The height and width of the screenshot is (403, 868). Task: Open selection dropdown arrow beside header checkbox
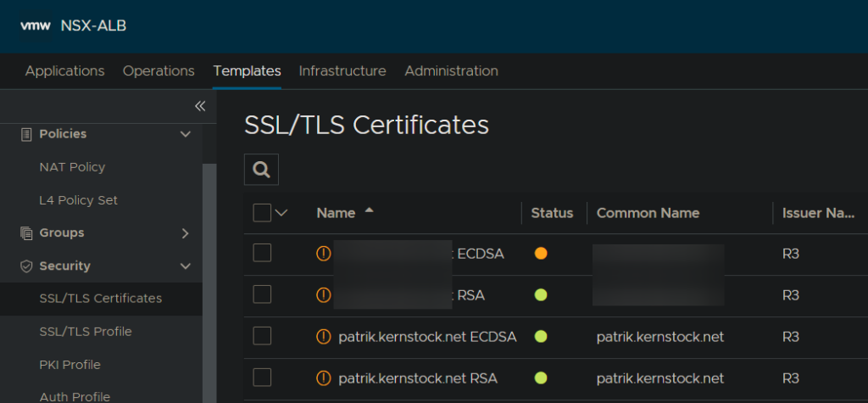click(x=281, y=213)
